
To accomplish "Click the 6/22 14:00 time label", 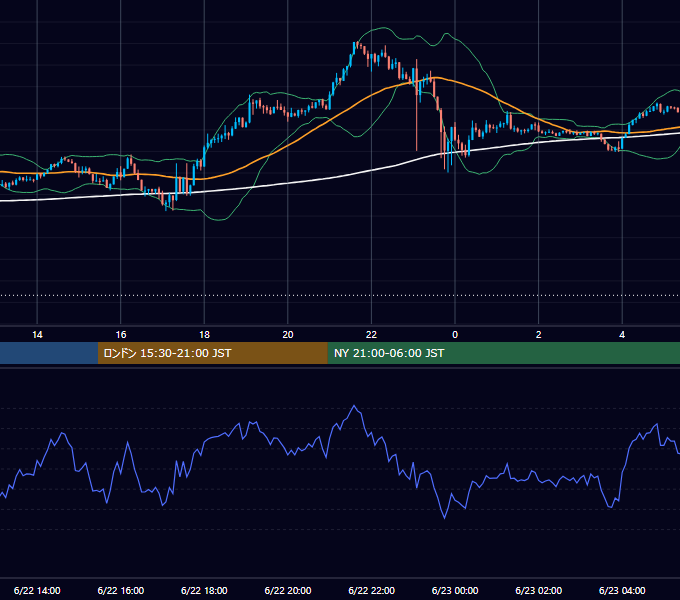I will point(37,590).
